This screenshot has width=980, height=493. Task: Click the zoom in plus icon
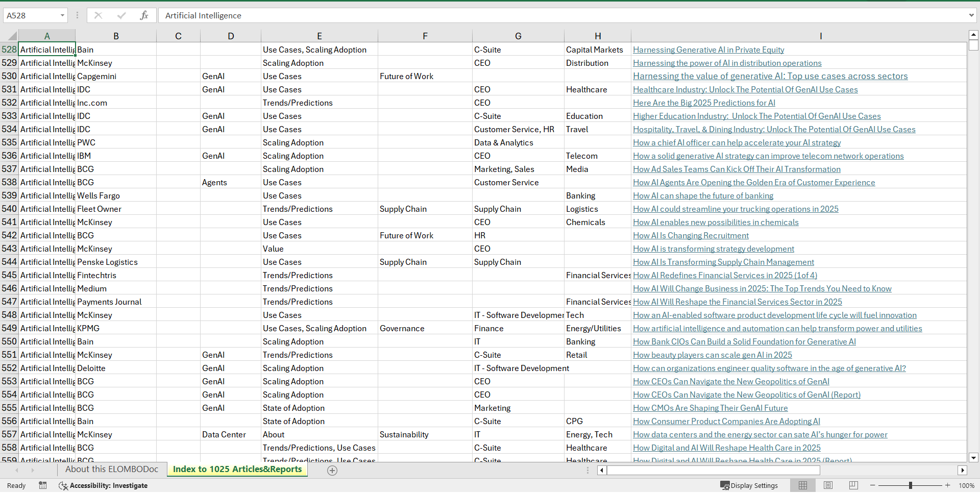coord(948,485)
